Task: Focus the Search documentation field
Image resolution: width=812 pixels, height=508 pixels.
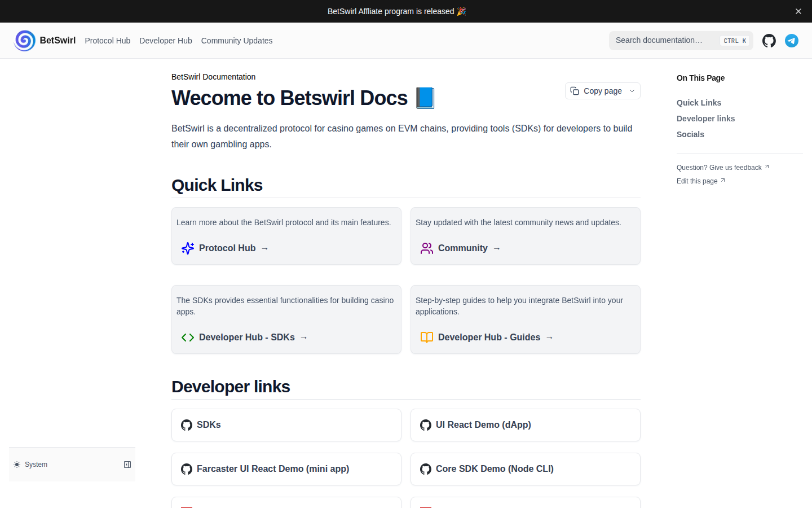Action: (681, 41)
